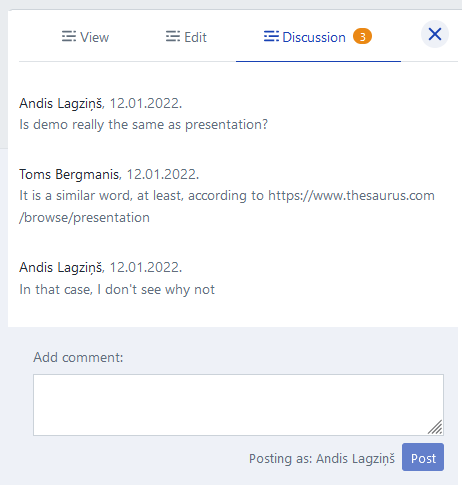Open the Edit tab
The width and height of the screenshot is (462, 485).
[x=186, y=37]
